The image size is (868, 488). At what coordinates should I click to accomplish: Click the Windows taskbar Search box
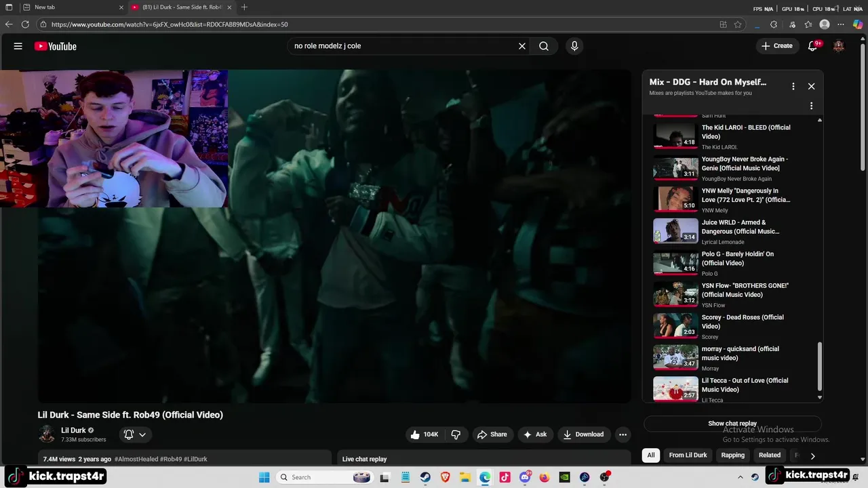coord(324,477)
